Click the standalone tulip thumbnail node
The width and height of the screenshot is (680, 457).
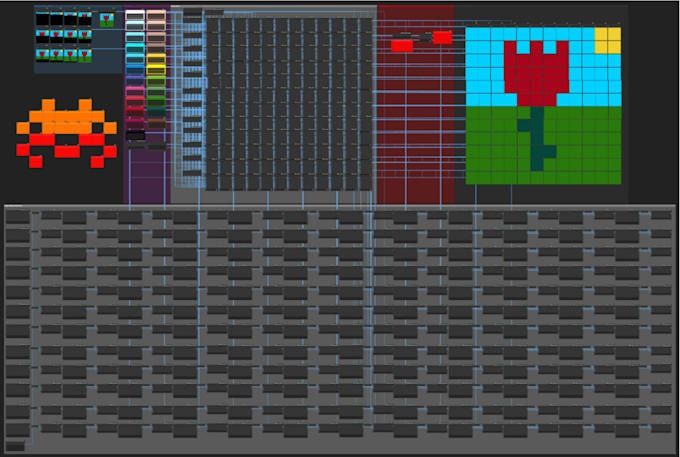pyautogui.click(x=107, y=20)
